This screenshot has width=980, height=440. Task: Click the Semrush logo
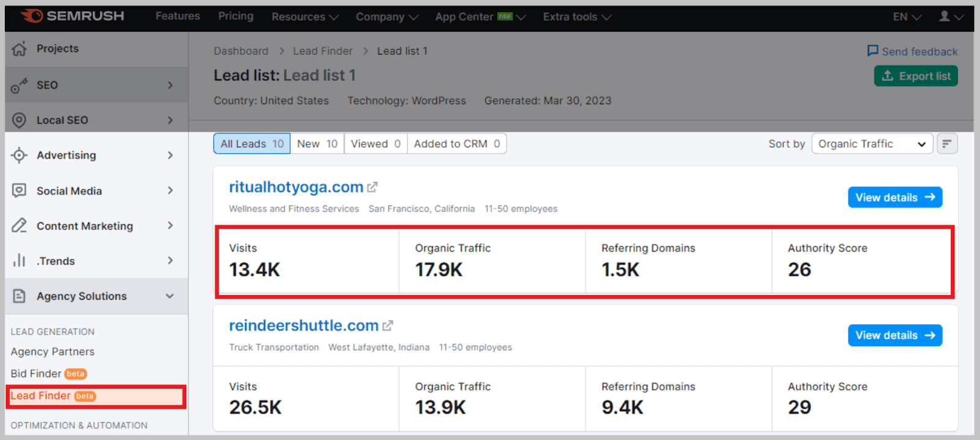click(x=72, y=16)
